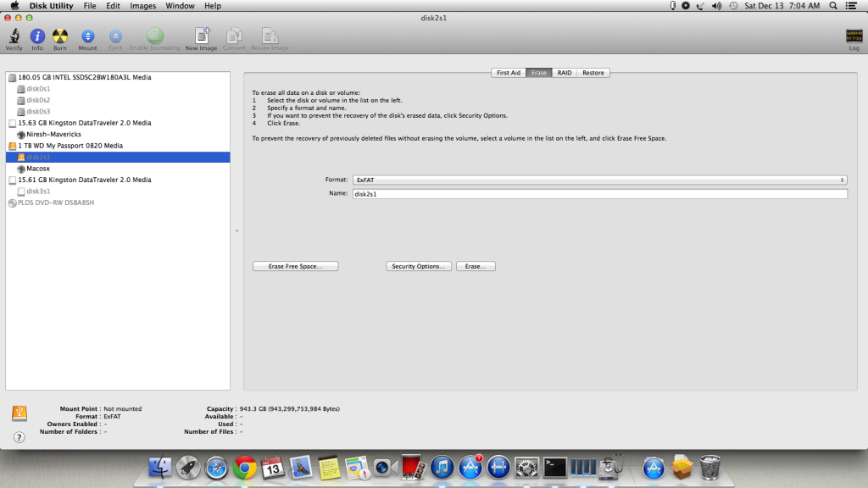Open the Trash in the dock
Viewport: 868px width, 488px height.
tap(710, 468)
